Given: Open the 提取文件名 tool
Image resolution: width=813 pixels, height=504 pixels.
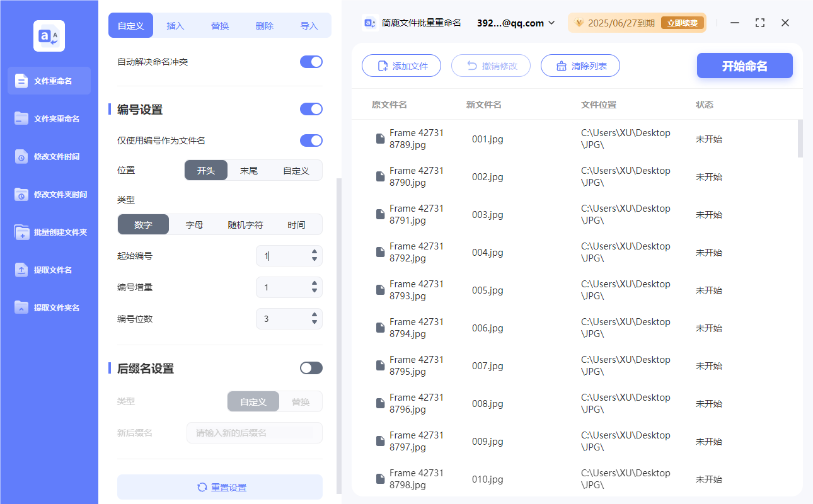Looking at the screenshot, I should coord(49,270).
